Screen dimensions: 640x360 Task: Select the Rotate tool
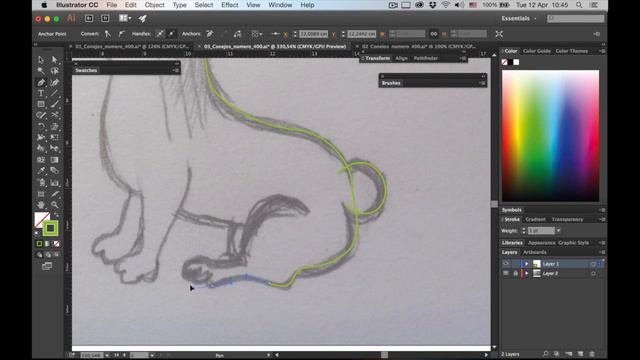[41, 127]
